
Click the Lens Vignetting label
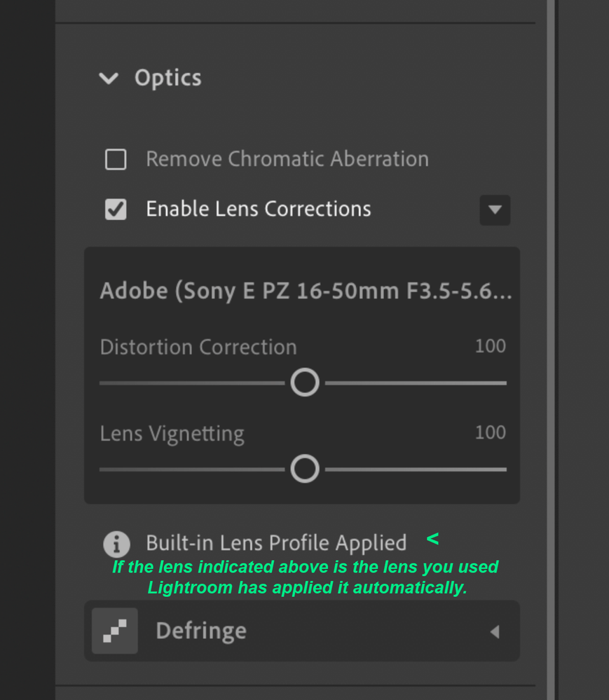point(172,434)
